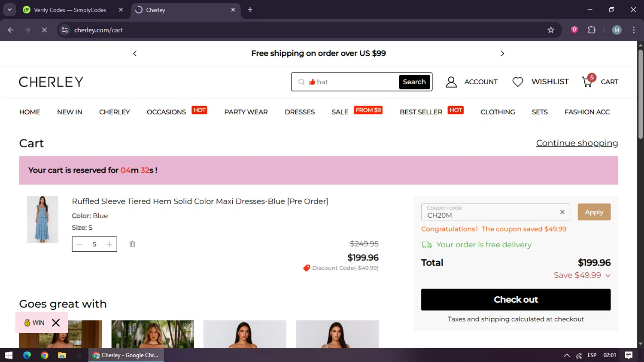Open the SETS menu item
Screen dimensions: 644x362
pos(540,112)
